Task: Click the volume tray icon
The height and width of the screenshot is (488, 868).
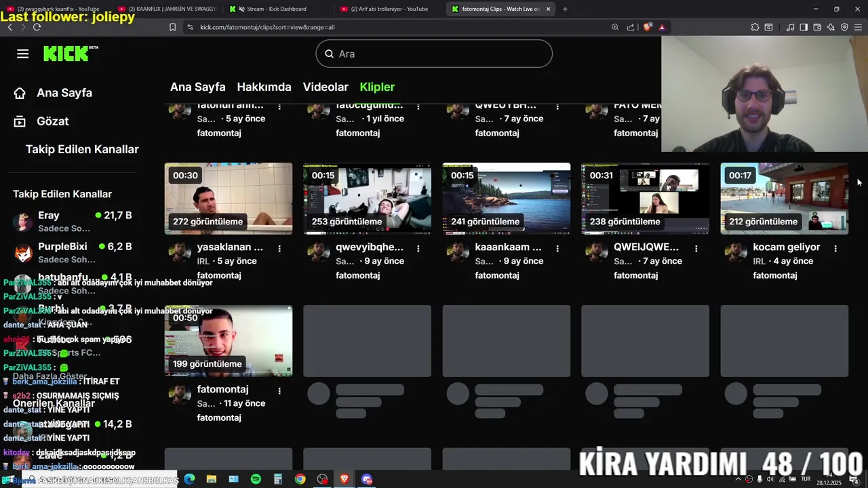Action: (x=770, y=479)
